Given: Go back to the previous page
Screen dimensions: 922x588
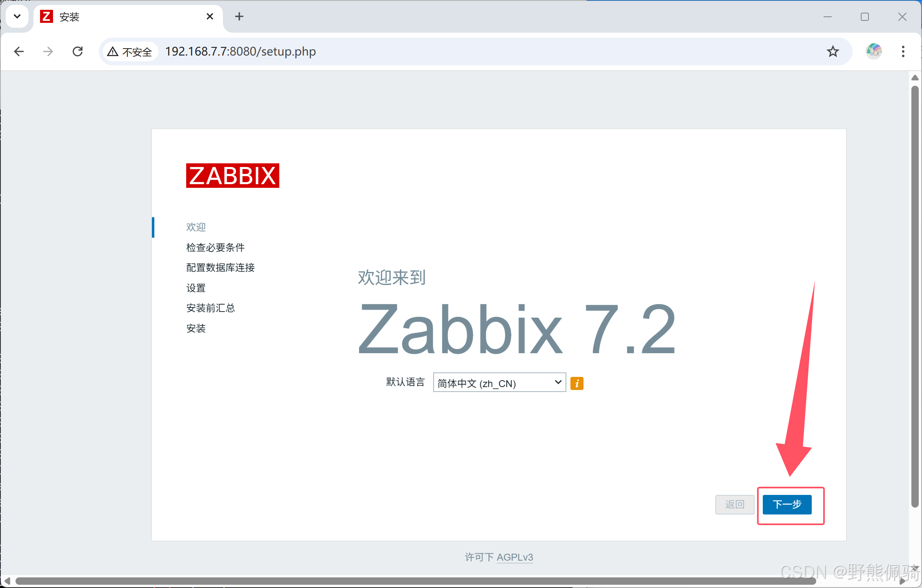Looking at the screenshot, I should [19, 51].
